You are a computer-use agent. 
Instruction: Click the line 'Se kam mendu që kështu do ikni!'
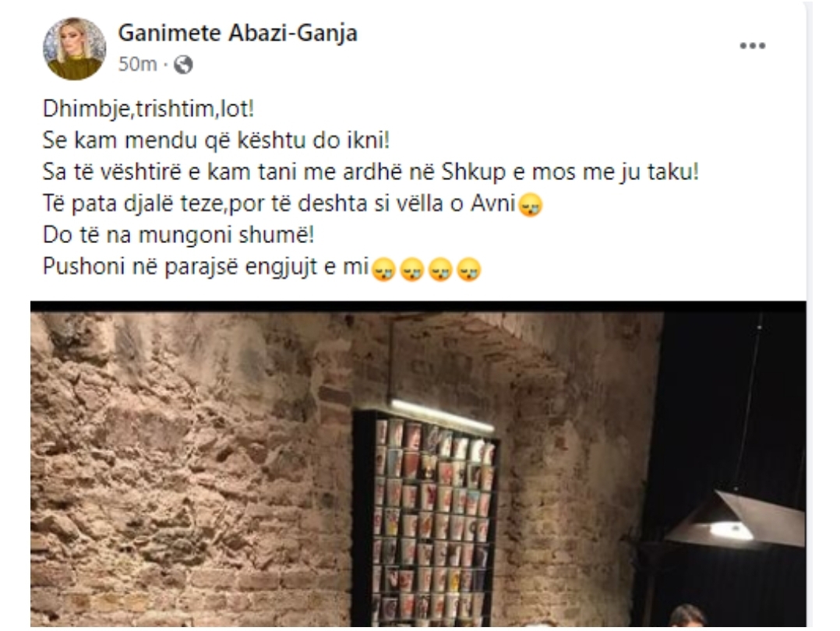click(x=216, y=140)
